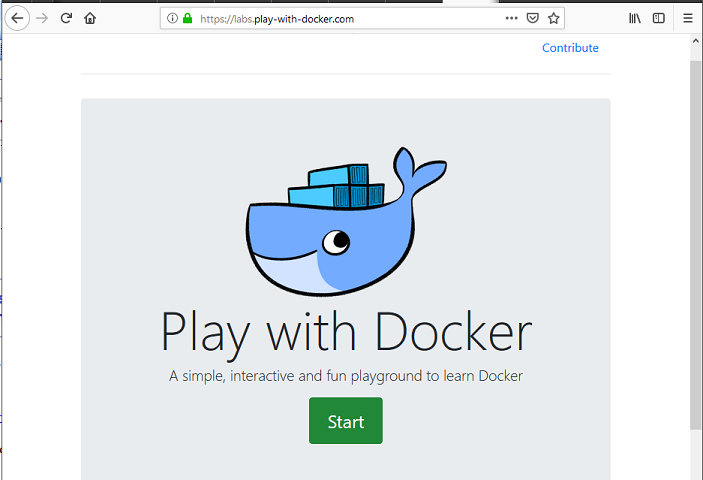The height and width of the screenshot is (480, 703).
Task: Reload the current page
Action: click(x=66, y=18)
